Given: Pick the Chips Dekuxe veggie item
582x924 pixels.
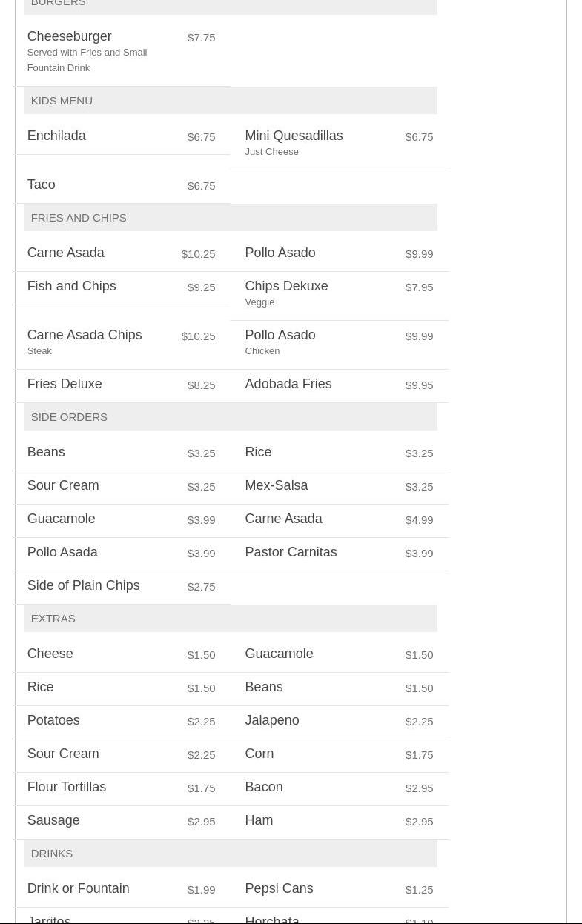Looking at the screenshot, I should click(x=286, y=286).
